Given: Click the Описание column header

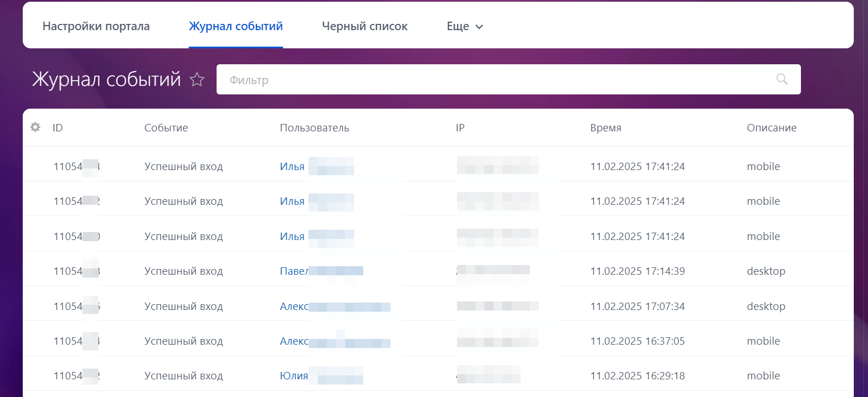Looking at the screenshot, I should [771, 128].
